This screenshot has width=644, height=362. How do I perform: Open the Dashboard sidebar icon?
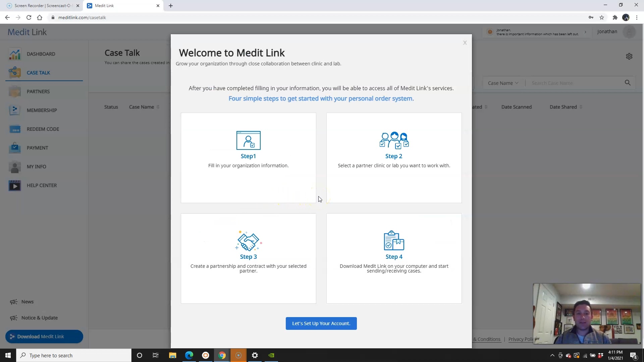pos(15,54)
